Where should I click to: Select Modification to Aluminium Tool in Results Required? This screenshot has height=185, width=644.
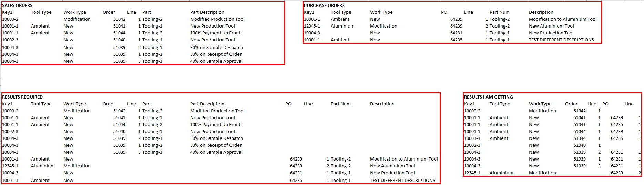404,159
